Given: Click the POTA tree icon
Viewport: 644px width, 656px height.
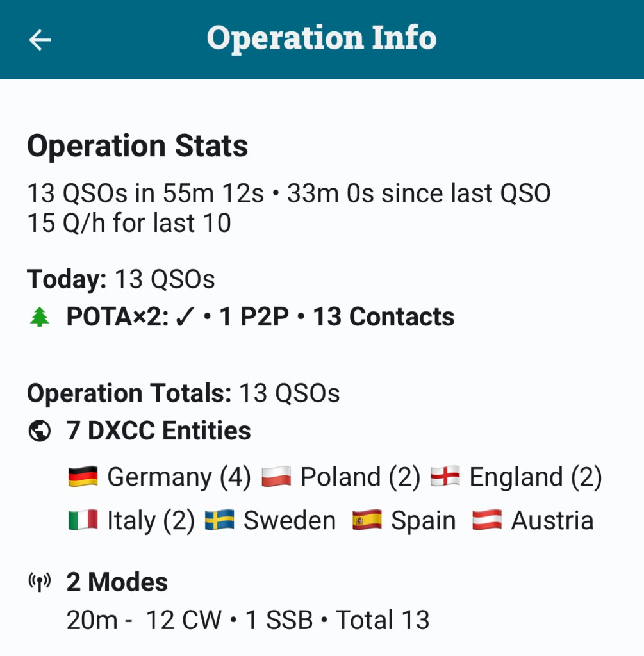Looking at the screenshot, I should coord(40,317).
